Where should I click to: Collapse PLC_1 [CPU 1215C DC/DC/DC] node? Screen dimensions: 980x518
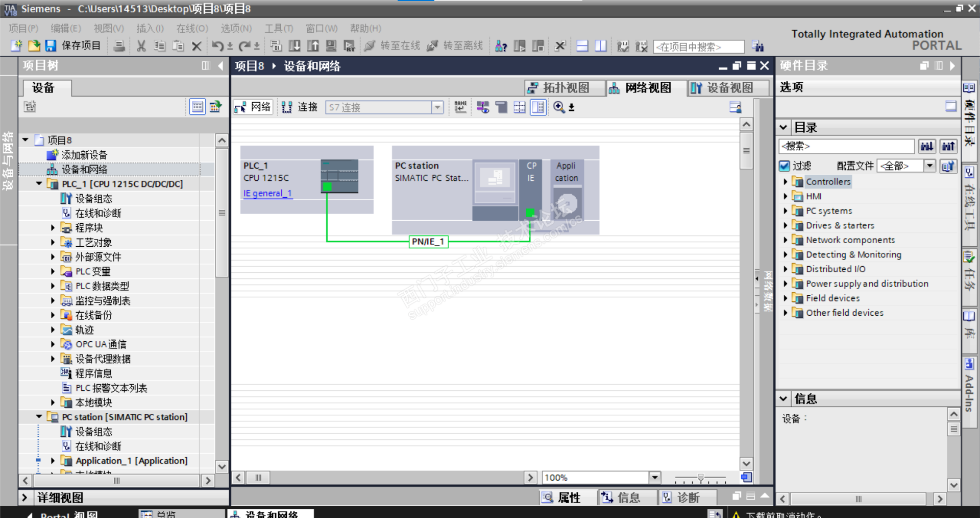(x=39, y=184)
